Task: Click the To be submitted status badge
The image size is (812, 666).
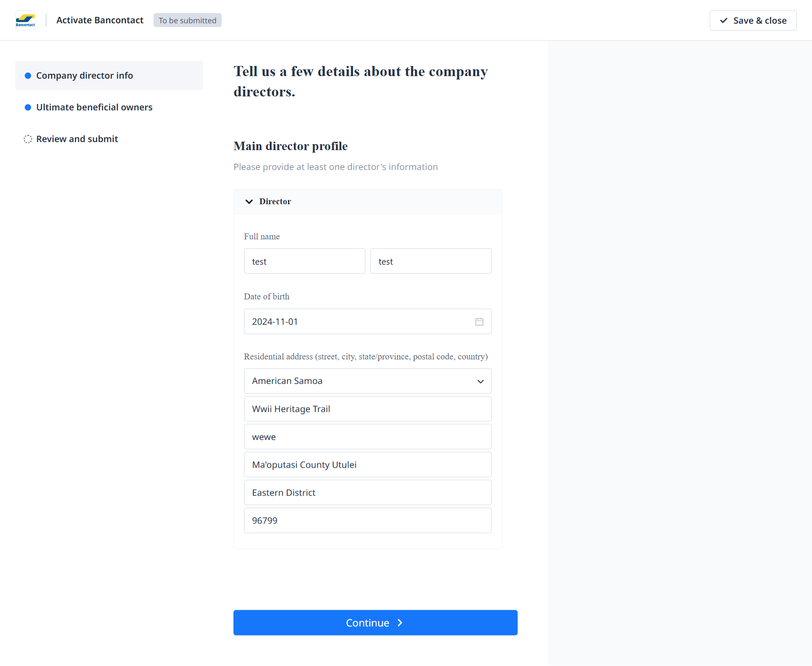Action: coord(187,20)
